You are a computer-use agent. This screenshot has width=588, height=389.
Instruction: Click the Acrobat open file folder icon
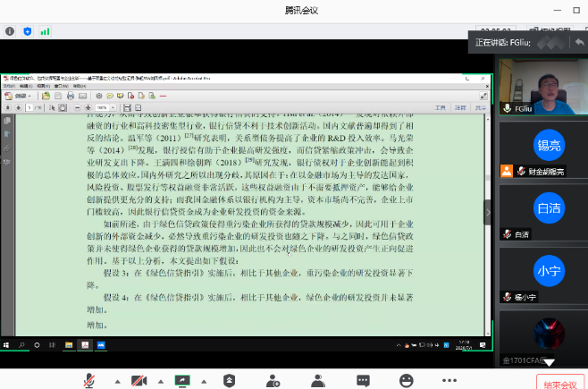(x=46, y=96)
